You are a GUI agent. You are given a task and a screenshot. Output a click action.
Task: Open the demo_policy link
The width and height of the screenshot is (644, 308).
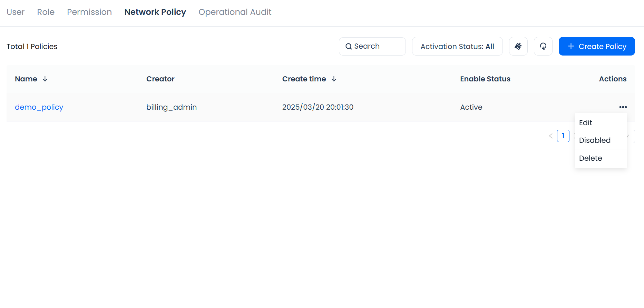coord(39,107)
